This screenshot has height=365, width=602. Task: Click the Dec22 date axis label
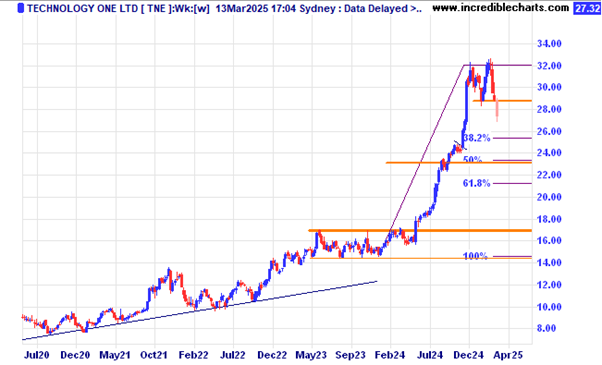pos(272,355)
